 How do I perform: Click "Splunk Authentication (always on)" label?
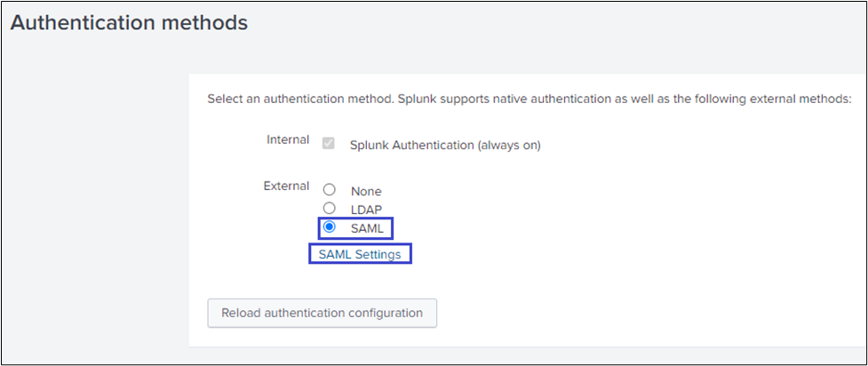point(444,145)
